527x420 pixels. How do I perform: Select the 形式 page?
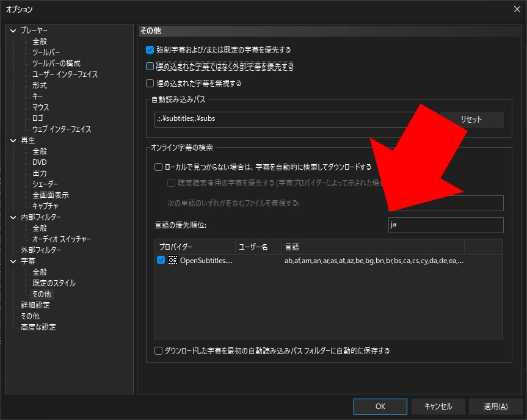click(x=39, y=85)
